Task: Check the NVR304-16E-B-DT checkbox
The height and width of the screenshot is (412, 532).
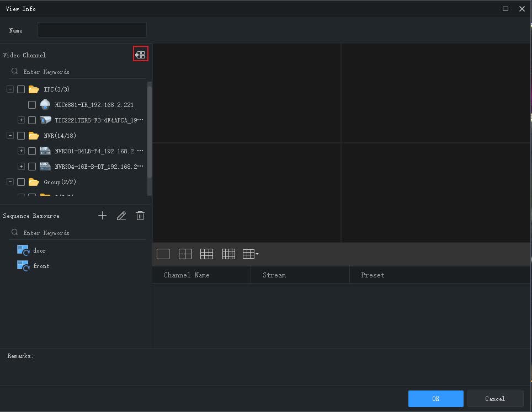Action: pyautogui.click(x=32, y=167)
